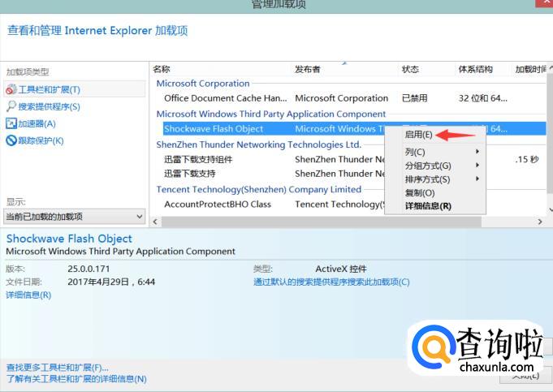553x392 pixels.
Task: Click the ActiveX 控件 type value
Action: (341, 269)
